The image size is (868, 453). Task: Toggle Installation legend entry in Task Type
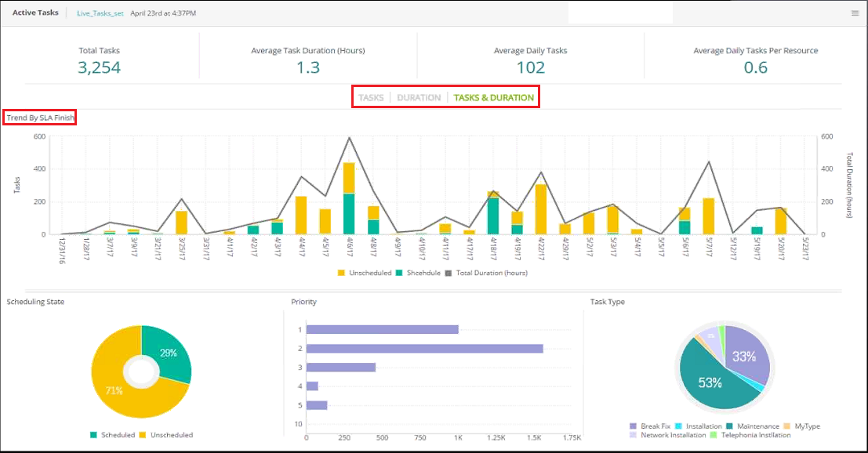point(699,426)
